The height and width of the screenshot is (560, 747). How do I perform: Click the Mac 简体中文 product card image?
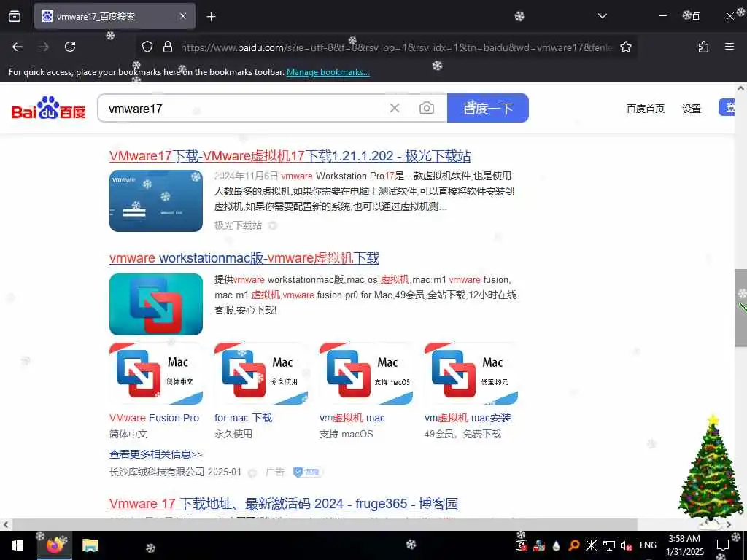click(156, 373)
